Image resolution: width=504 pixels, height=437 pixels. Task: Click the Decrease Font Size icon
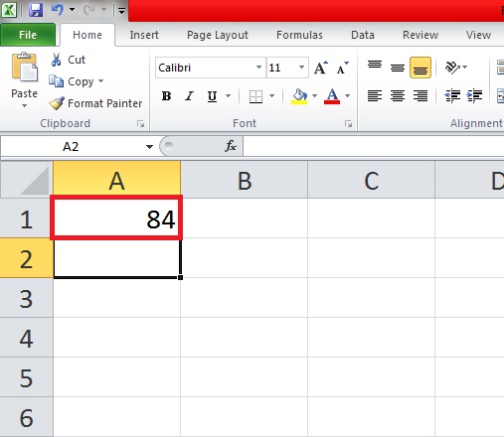tap(342, 68)
